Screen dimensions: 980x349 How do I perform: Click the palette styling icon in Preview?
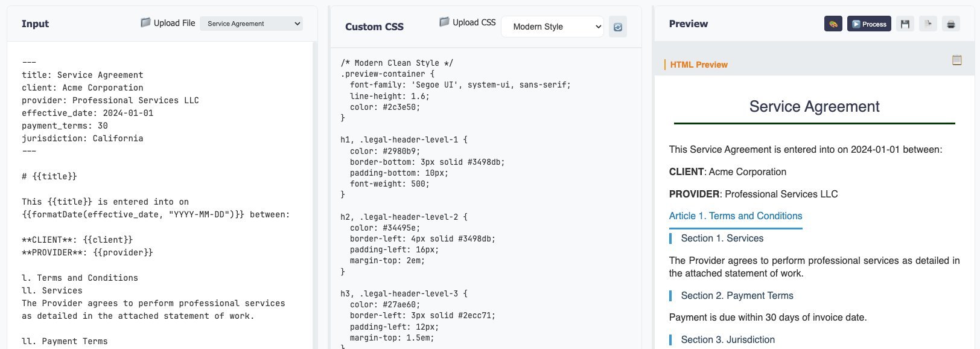coord(833,24)
